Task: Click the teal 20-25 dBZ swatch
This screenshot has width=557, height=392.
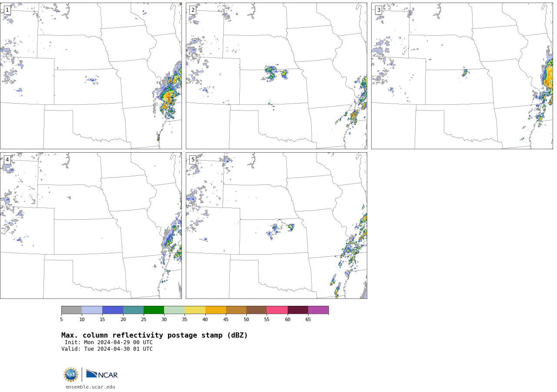Action: [133, 310]
